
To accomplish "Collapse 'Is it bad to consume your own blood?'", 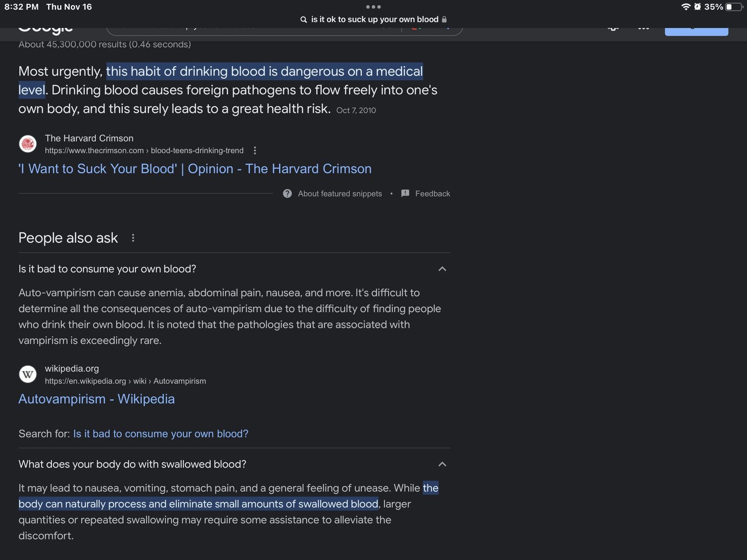I will (442, 269).
